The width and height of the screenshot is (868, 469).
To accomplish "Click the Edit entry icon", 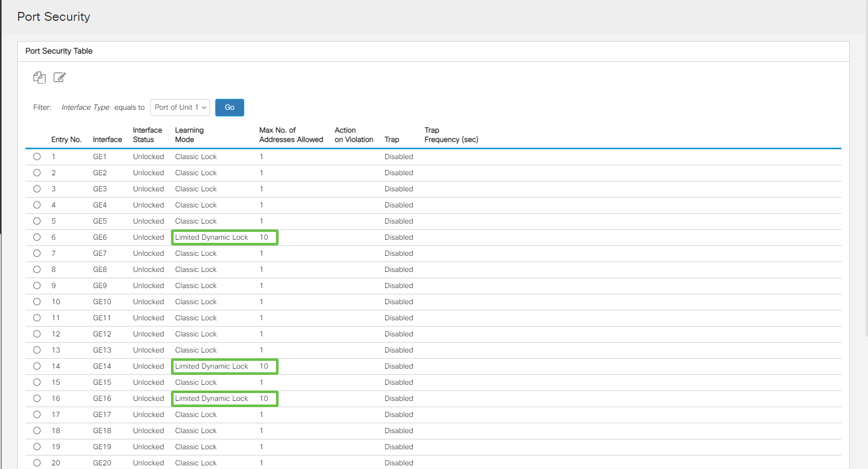I will [60, 77].
